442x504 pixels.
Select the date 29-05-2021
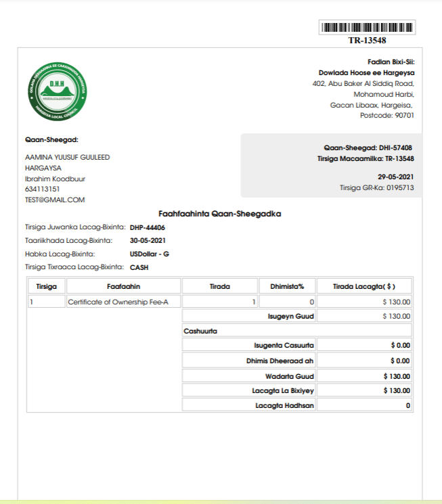point(396,177)
